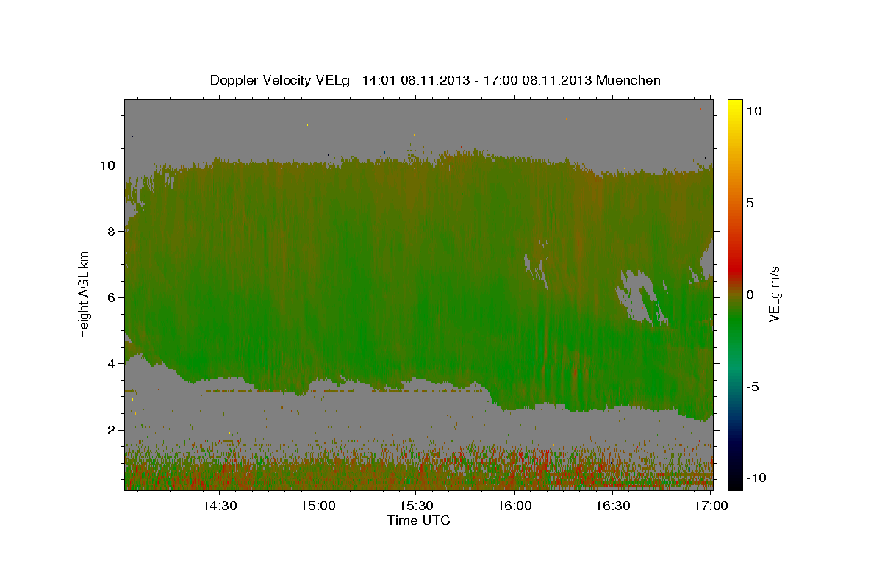Viewport: 882px width, 588px height.
Task: Click the colorbar label '0'
Action: (750, 294)
